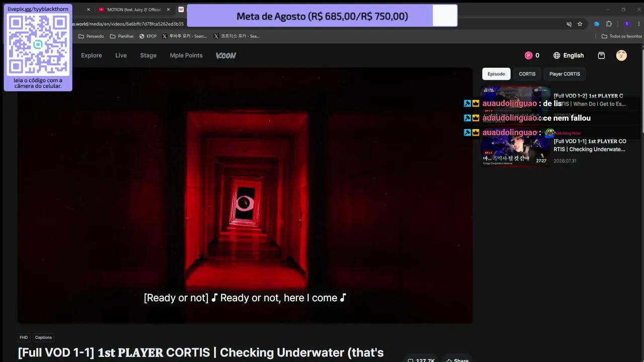Click the 2026.07.31 episode date
644x362 pixels.
coord(565,161)
